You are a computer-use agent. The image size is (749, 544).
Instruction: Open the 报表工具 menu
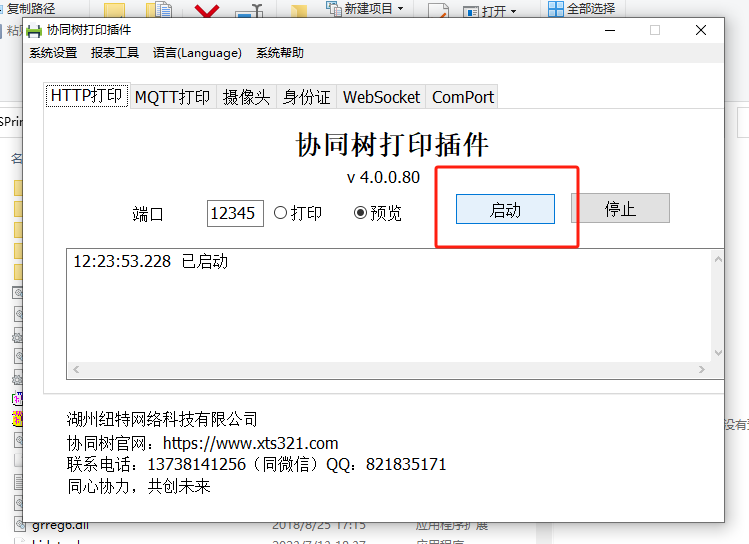tap(115, 53)
